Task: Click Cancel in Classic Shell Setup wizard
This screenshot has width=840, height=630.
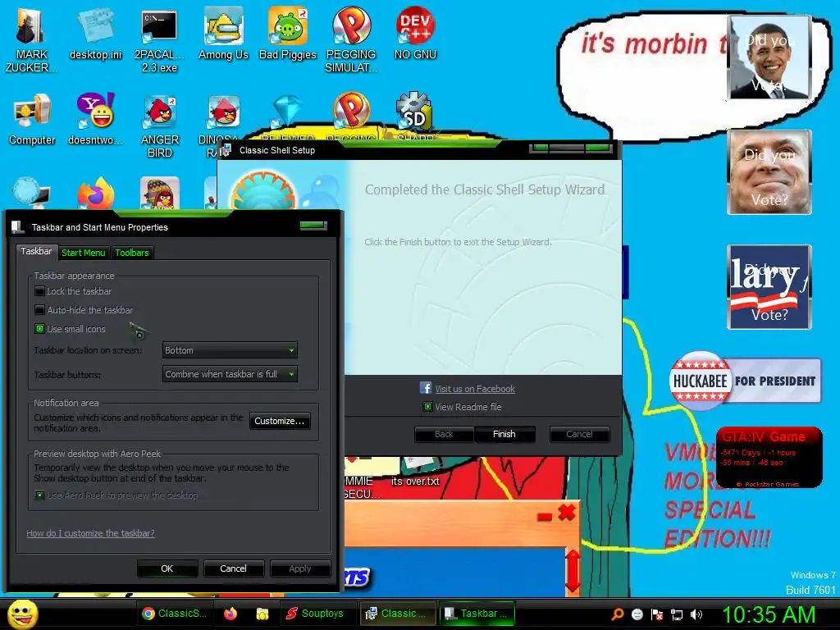Action: 579,434
